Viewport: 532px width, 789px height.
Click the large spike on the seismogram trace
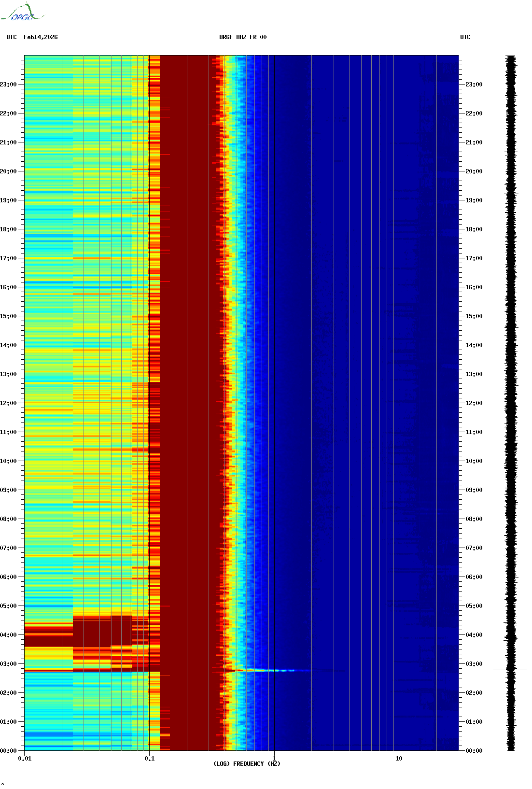click(510, 670)
